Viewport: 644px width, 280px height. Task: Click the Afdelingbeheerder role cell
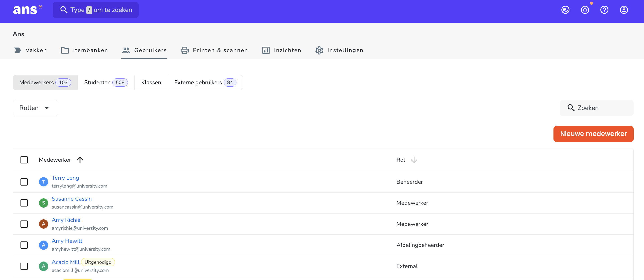tap(420, 245)
